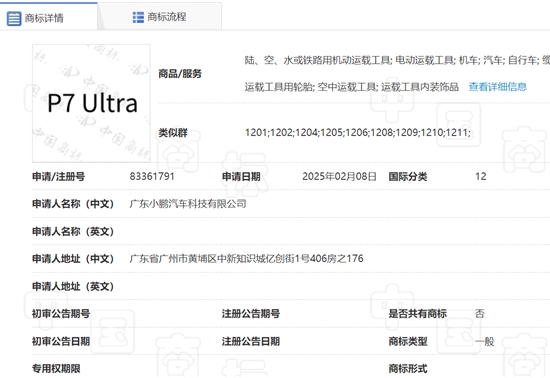Click the P7 Ultra trademark image
550x378 pixels.
92,103
